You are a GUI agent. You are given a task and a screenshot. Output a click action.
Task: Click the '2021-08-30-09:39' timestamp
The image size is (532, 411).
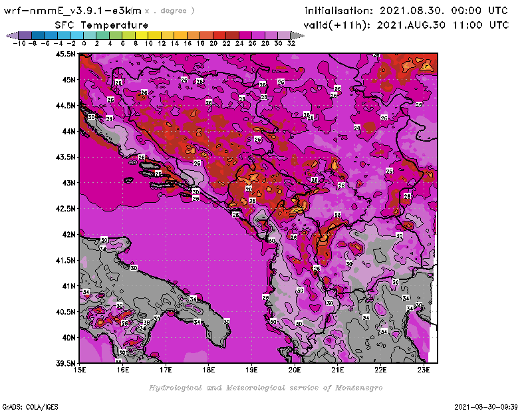pos(486,407)
